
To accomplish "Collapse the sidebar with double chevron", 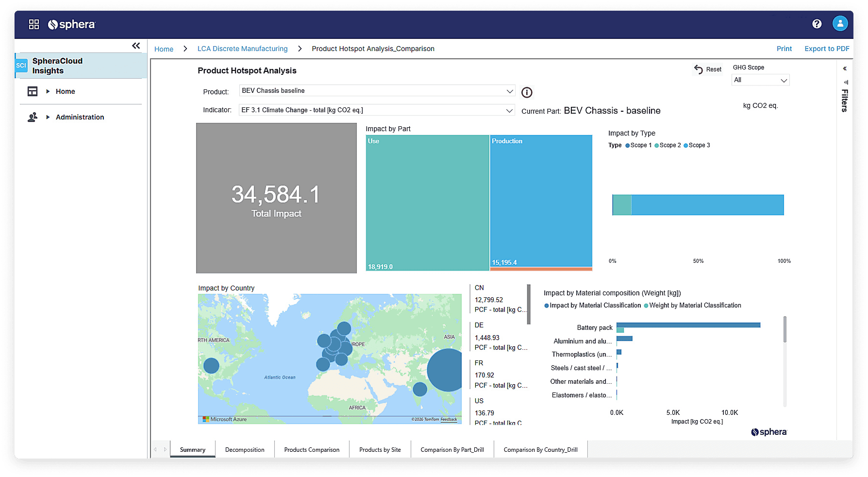I will click(x=136, y=46).
